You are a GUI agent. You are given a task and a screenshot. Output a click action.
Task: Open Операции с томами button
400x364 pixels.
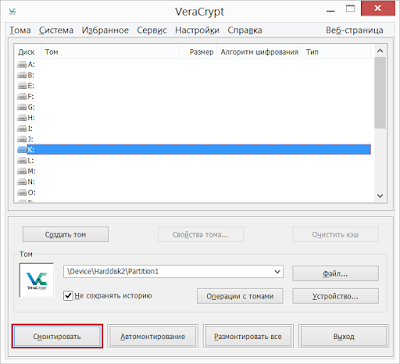pos(240,296)
